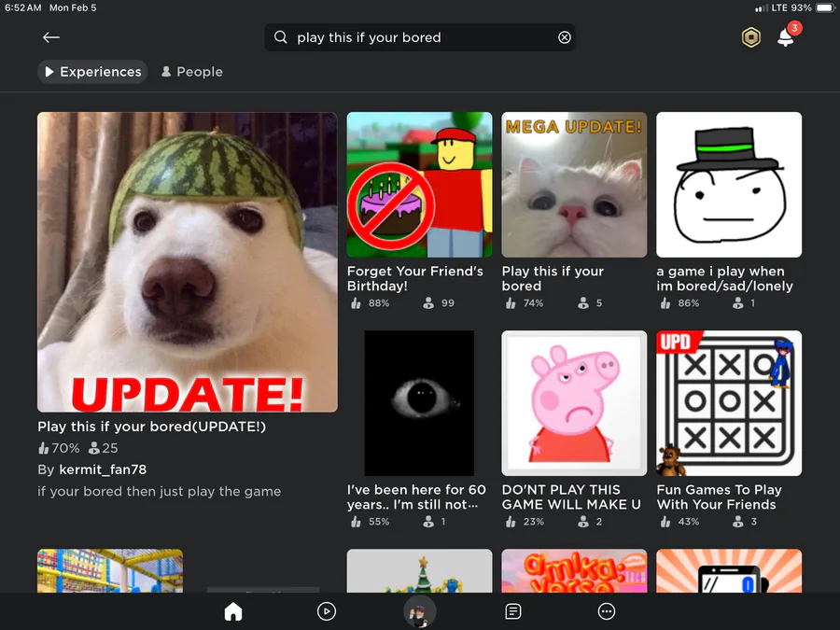Open the dark eye game thumbnail
The image size is (840, 630).
[x=419, y=403]
